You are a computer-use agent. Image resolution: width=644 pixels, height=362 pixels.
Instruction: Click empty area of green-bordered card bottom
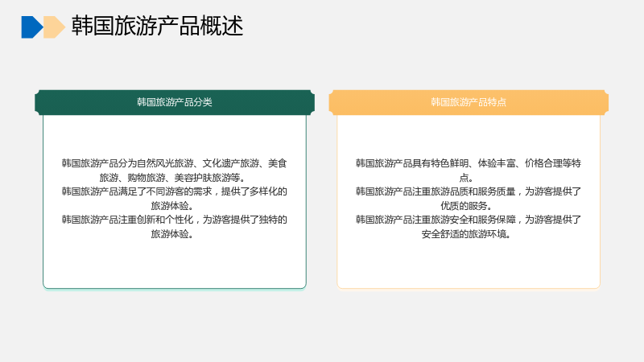(175, 265)
